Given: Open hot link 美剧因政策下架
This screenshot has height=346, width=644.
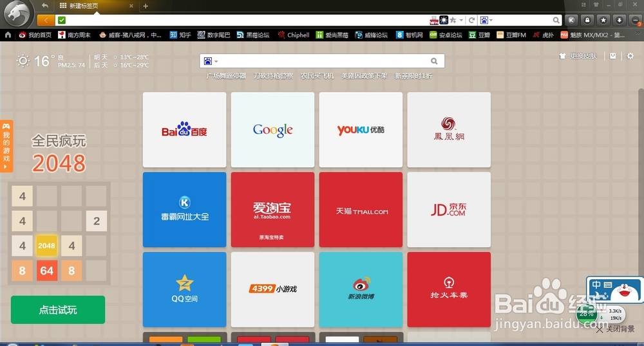Looking at the screenshot, I should (365, 76).
